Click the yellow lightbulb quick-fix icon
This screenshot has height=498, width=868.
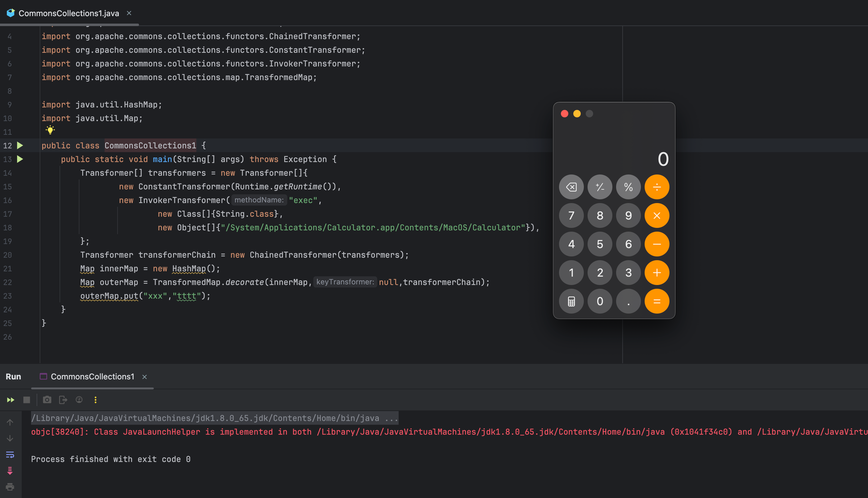pos(50,130)
